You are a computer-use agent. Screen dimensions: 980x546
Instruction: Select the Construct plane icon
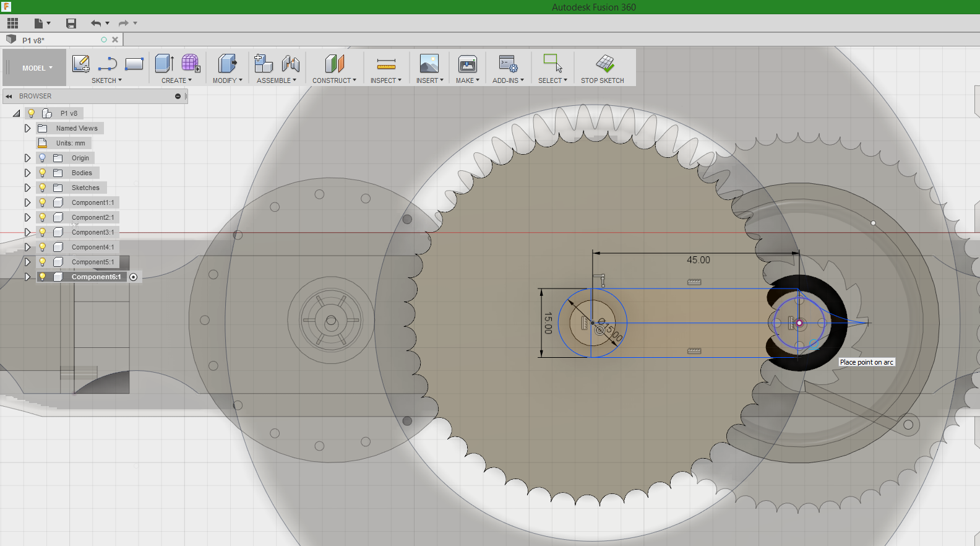coord(334,63)
